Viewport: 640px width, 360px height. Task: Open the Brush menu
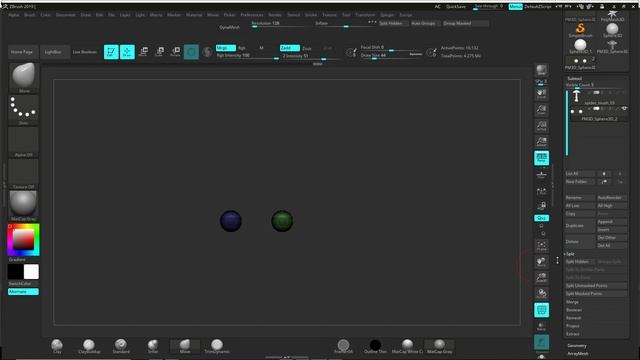pyautogui.click(x=30, y=15)
